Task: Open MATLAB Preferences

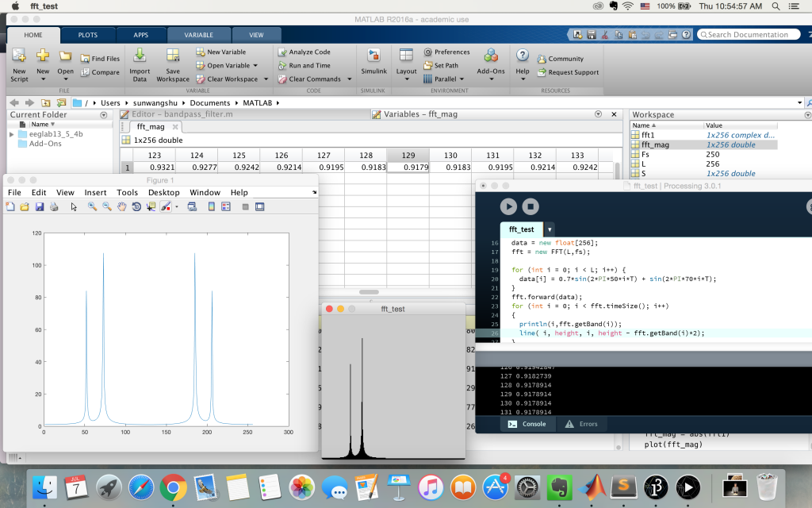Action: [446, 52]
